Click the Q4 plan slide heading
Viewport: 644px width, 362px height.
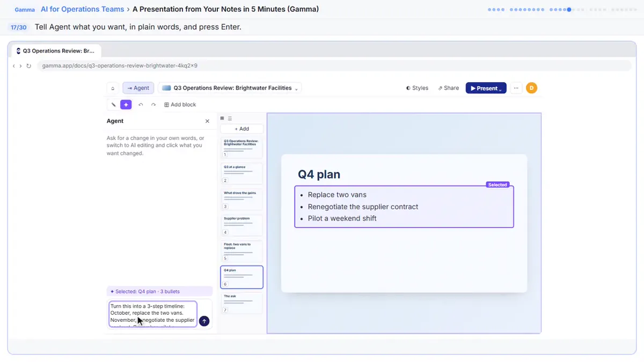319,174
